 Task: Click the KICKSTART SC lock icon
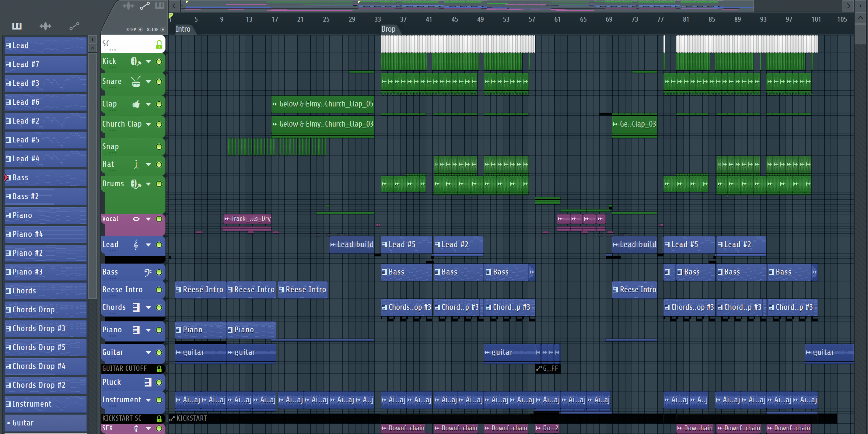[x=159, y=418]
